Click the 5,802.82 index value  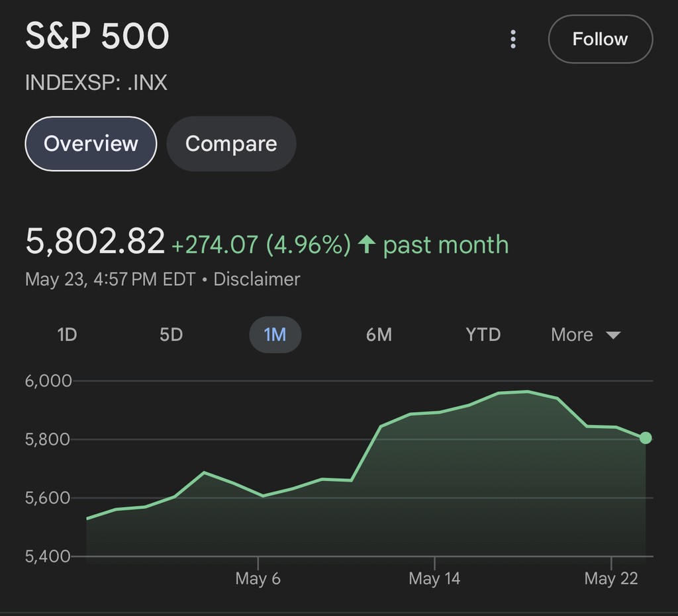(95, 241)
